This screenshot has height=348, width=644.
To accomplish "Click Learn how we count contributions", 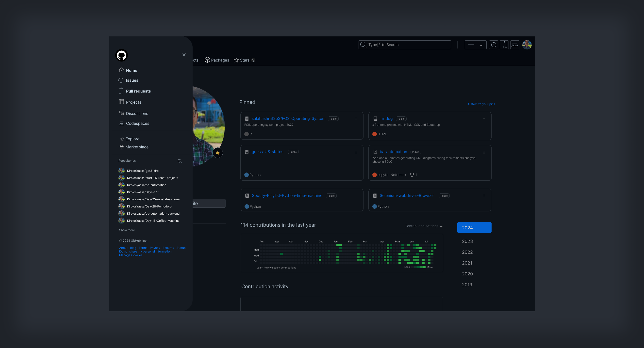I will (276, 267).
